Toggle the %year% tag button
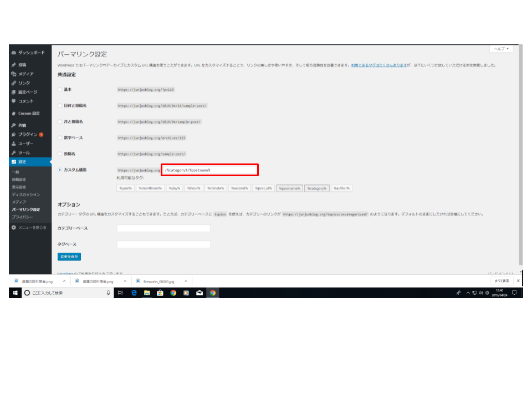 [x=126, y=188]
